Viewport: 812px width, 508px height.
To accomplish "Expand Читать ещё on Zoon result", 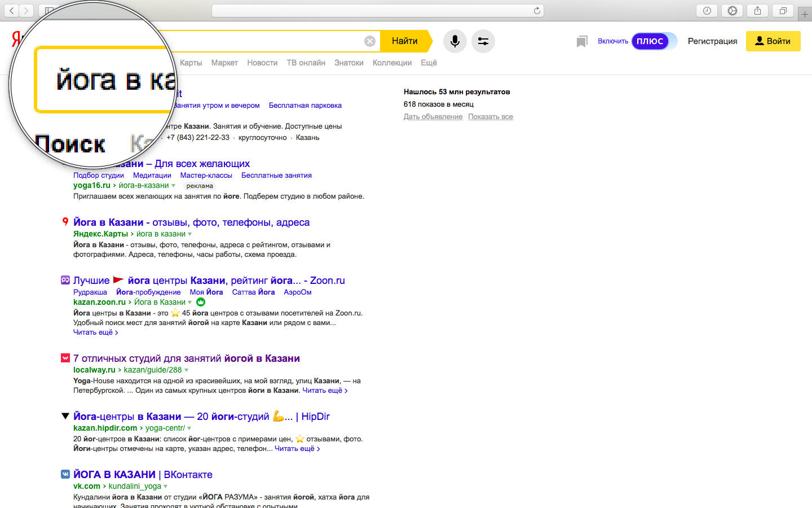I will click(x=96, y=332).
